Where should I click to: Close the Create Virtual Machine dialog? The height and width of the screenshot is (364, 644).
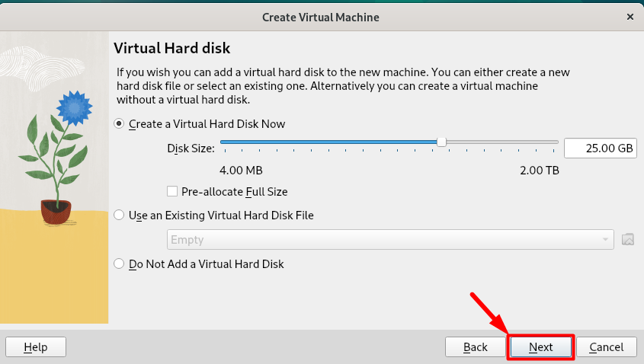630,16
